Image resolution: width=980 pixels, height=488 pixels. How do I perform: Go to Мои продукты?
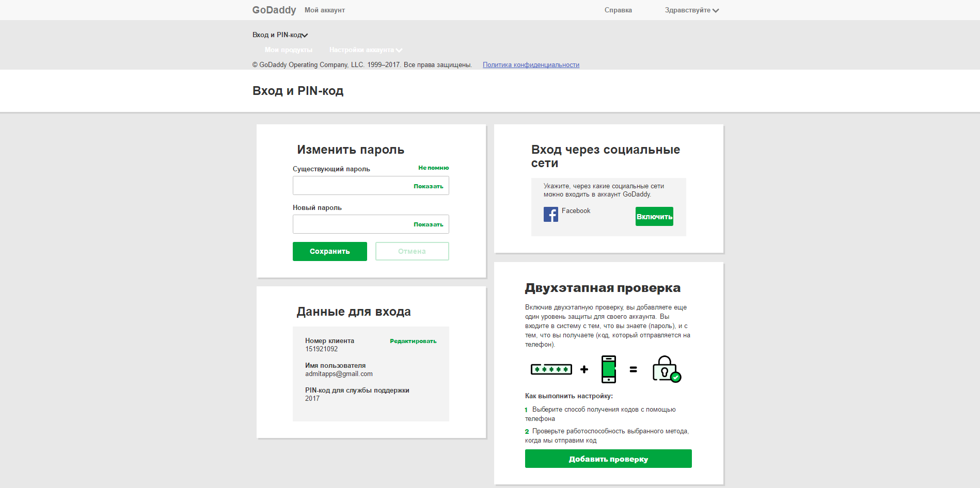(289, 50)
